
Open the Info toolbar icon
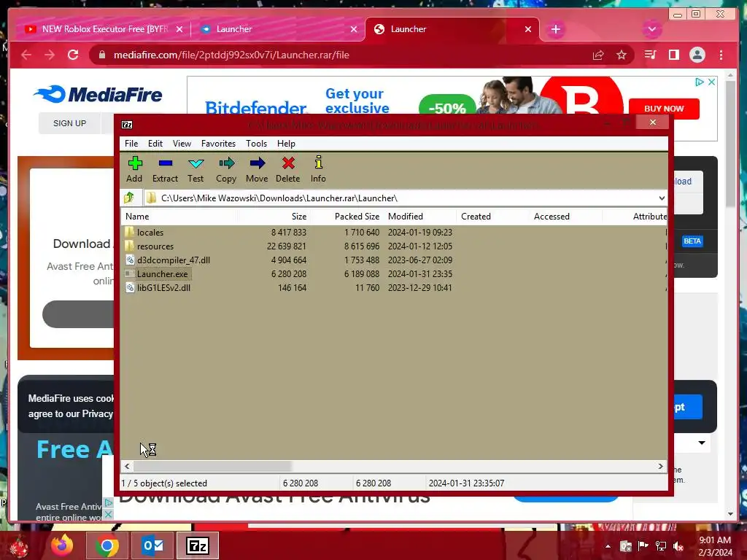point(318,163)
